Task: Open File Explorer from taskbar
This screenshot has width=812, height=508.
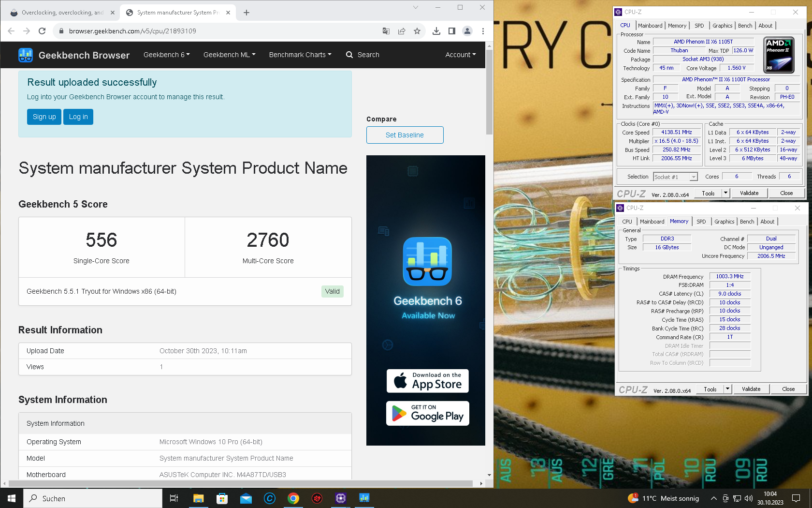Action: tap(198, 498)
